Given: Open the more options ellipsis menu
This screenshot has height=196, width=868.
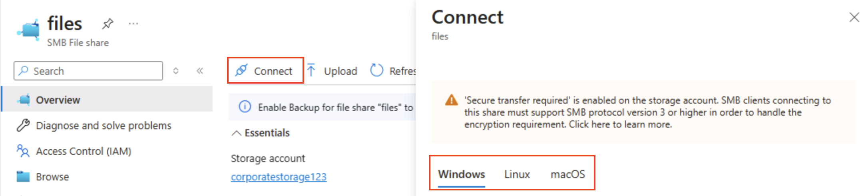Looking at the screenshot, I should (x=133, y=24).
